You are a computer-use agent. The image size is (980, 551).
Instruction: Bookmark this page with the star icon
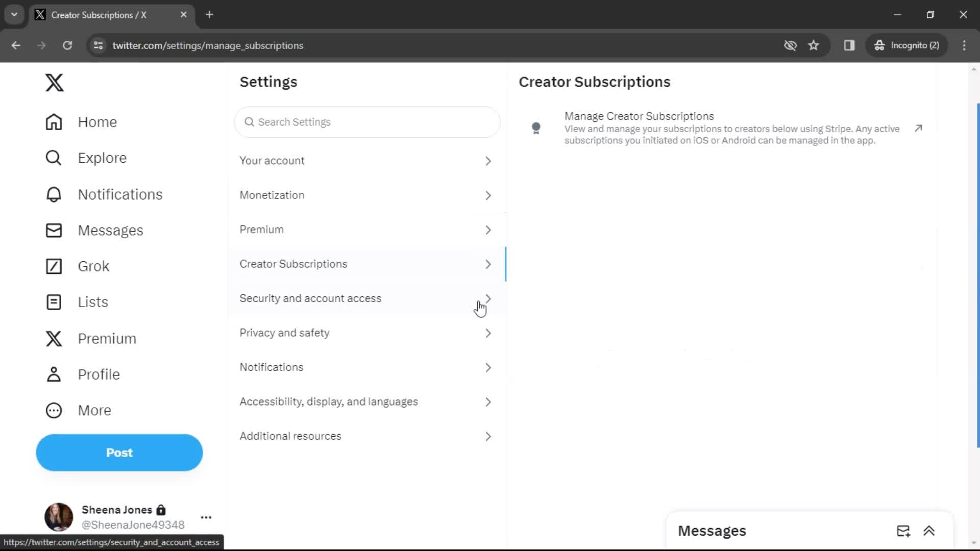pyautogui.click(x=814, y=45)
